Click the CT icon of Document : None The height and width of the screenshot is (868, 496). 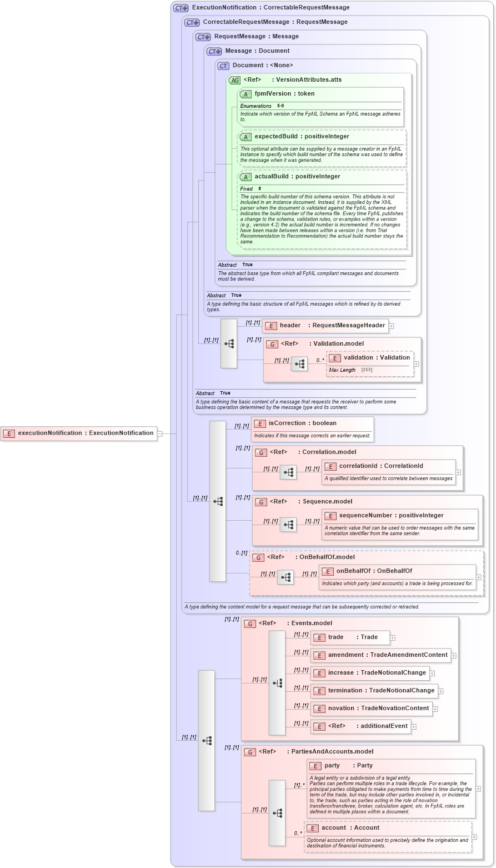223,66
